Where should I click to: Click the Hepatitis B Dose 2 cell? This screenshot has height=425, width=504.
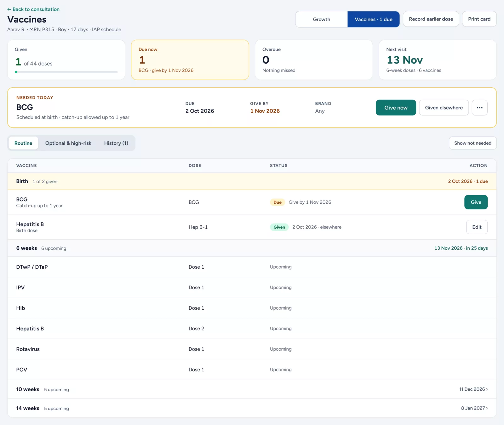click(x=196, y=329)
